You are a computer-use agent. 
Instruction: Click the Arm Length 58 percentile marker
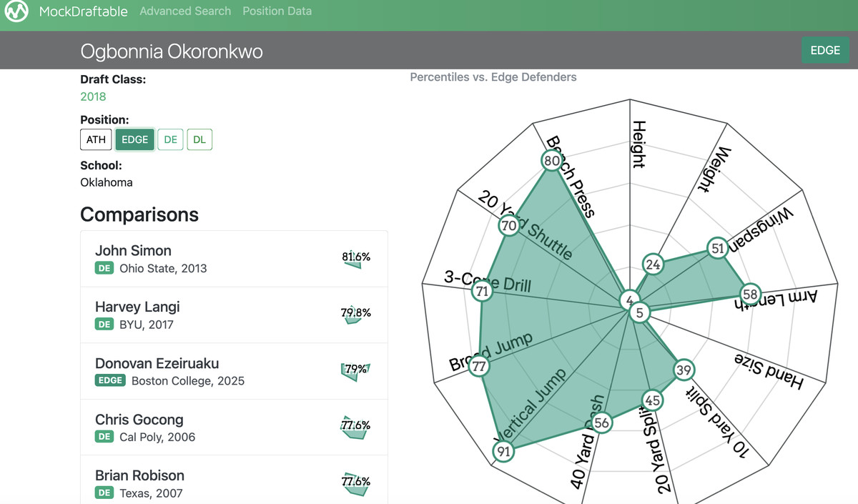click(749, 294)
